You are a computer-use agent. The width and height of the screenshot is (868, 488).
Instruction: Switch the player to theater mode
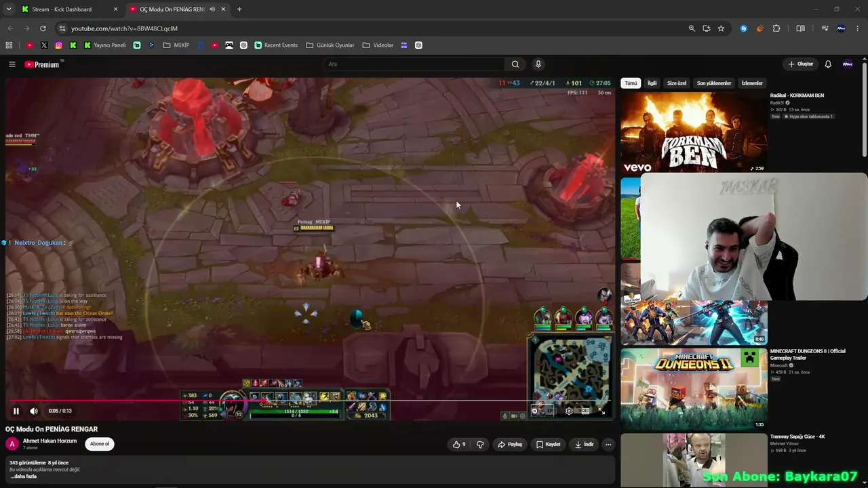(x=585, y=411)
